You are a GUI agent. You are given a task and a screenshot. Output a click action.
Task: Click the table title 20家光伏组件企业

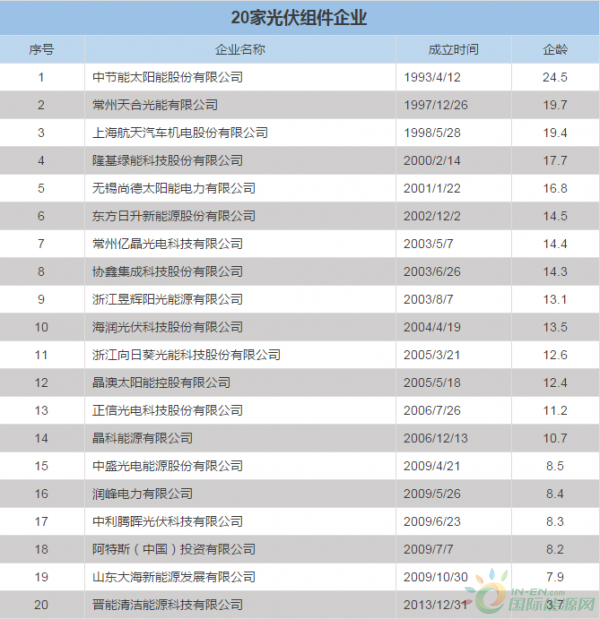tap(299, 18)
